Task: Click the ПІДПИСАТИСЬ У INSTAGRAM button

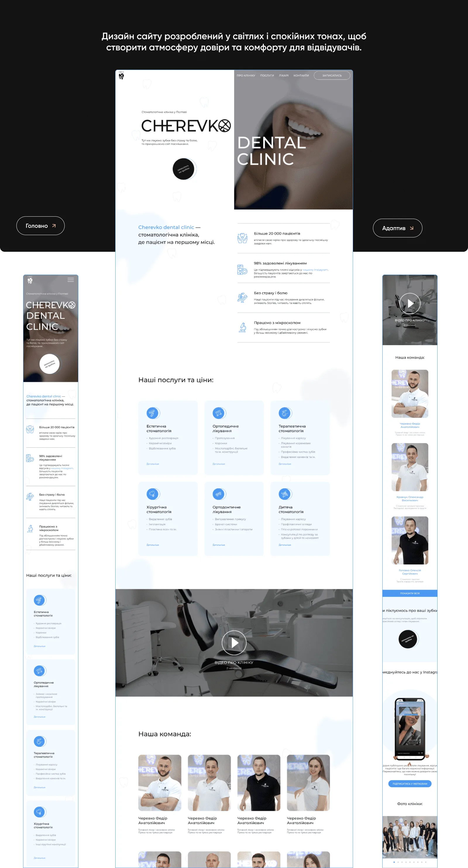Action: 410,784
